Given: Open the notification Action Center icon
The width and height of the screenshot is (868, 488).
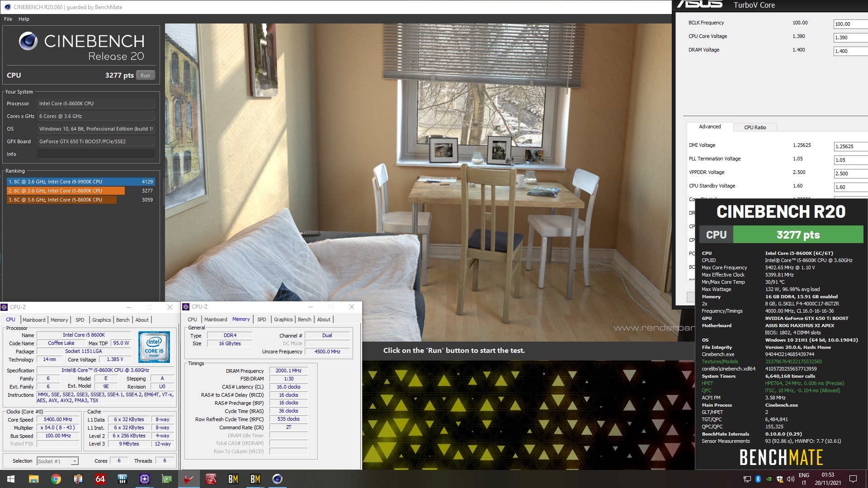Looking at the screenshot, I should [853, 479].
